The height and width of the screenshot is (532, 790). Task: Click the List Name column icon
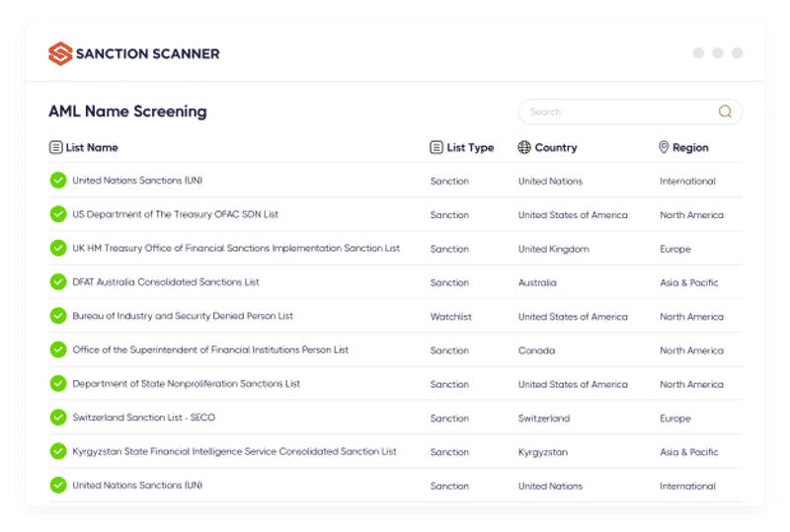tap(55, 148)
